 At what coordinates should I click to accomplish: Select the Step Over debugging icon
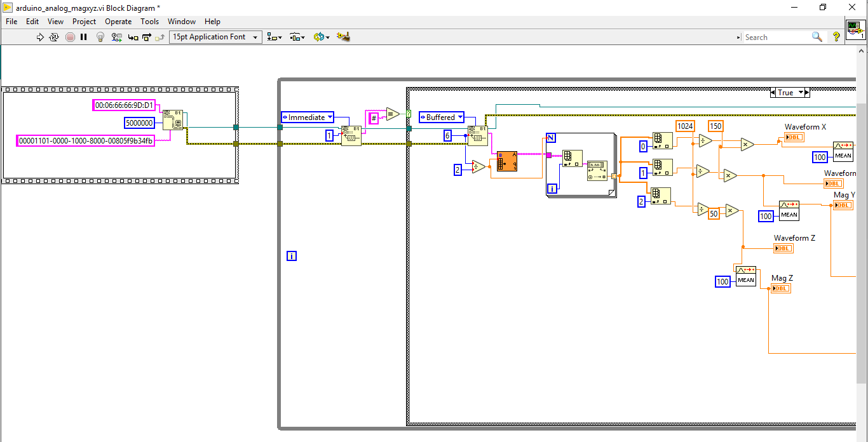[146, 37]
